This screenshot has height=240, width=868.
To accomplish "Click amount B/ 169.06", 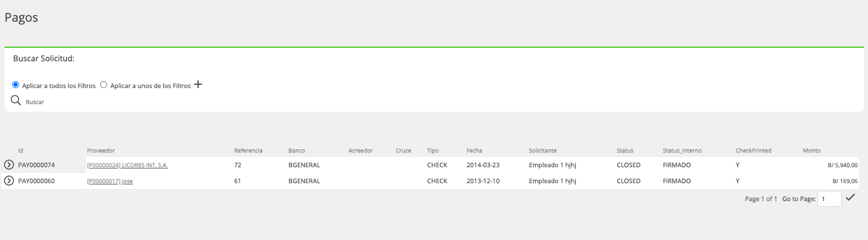I will [x=845, y=181].
